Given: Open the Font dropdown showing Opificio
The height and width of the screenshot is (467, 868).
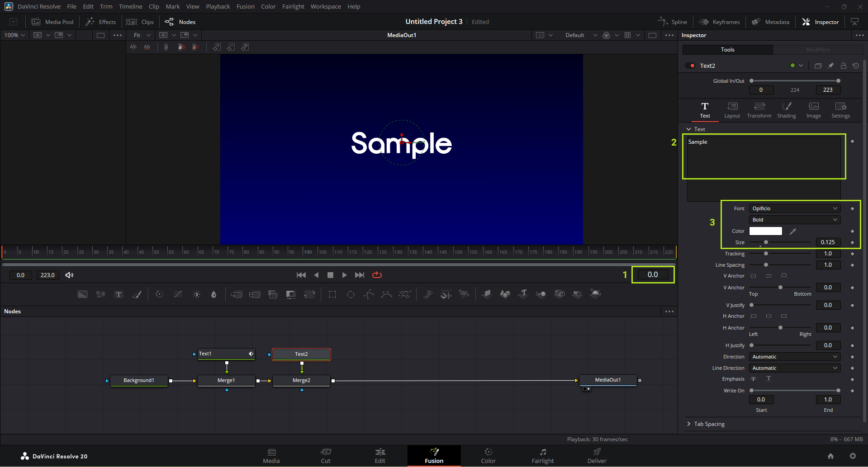Looking at the screenshot, I should 794,208.
